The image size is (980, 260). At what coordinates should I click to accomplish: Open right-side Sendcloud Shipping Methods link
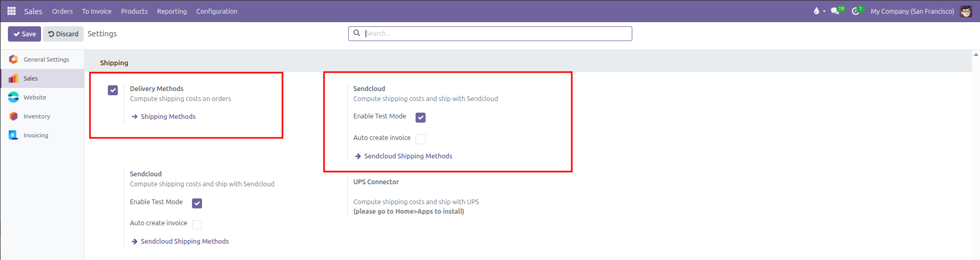click(x=408, y=156)
